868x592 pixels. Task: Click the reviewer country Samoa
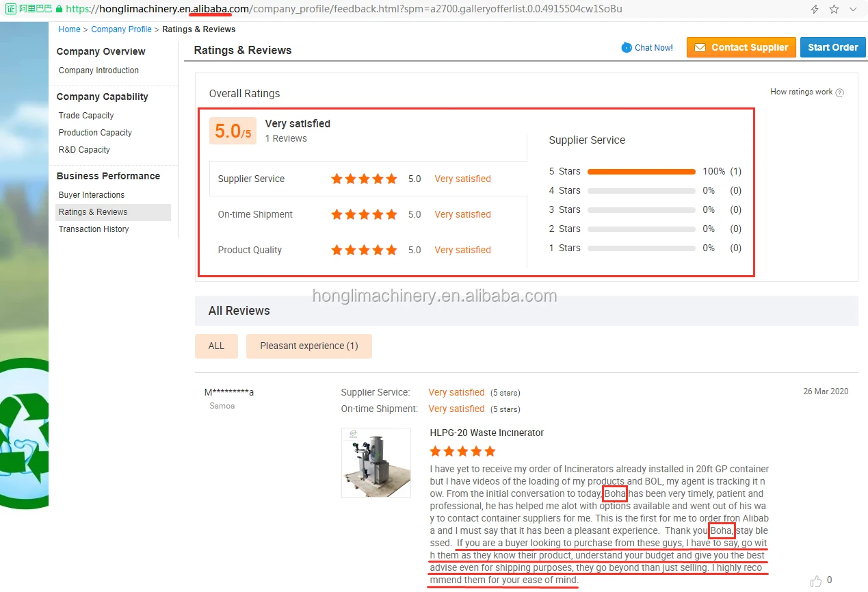222,406
